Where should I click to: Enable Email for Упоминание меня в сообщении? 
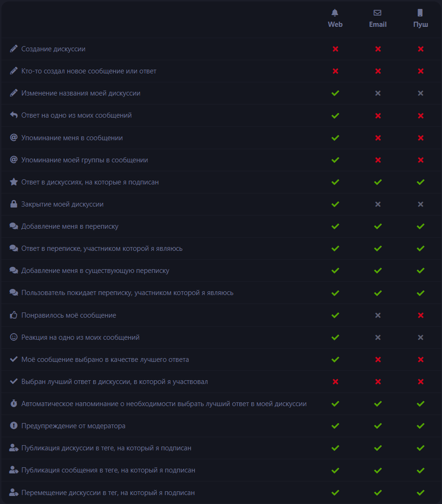[378, 137]
